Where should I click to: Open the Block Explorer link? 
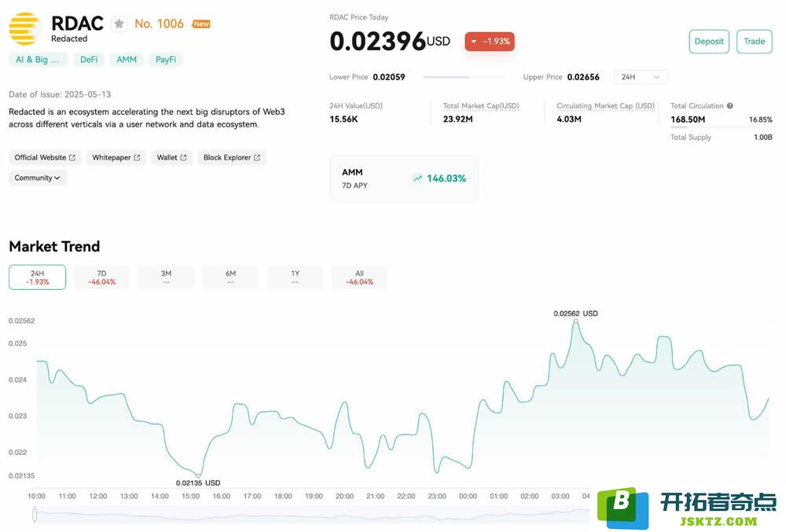[x=232, y=157]
